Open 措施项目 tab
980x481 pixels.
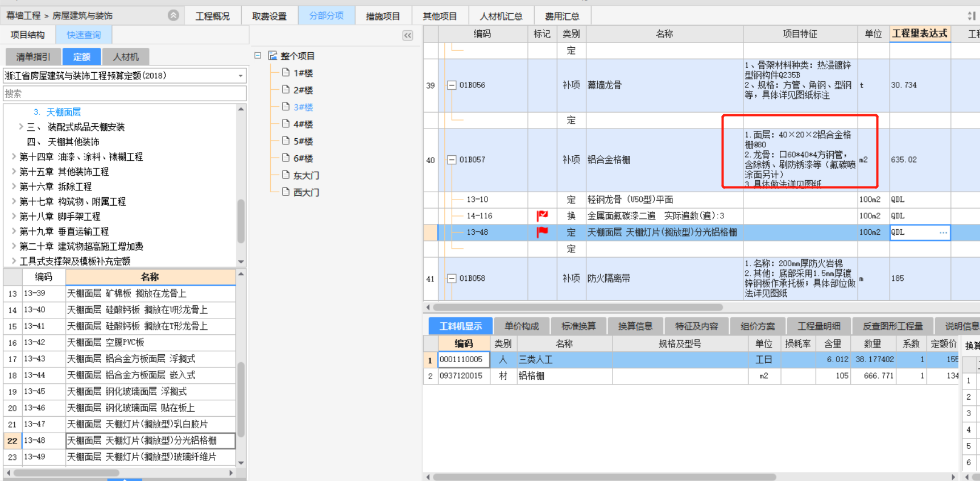[x=383, y=16]
